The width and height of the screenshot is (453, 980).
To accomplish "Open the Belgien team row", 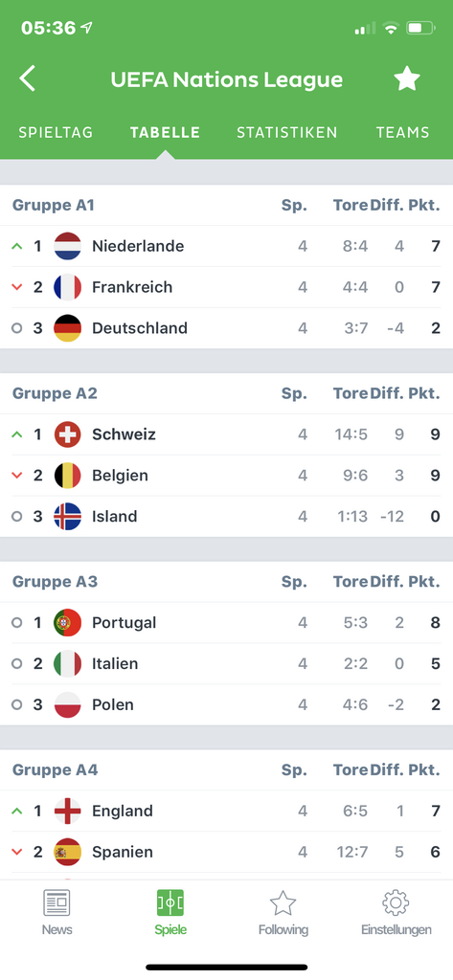I will (x=226, y=476).
